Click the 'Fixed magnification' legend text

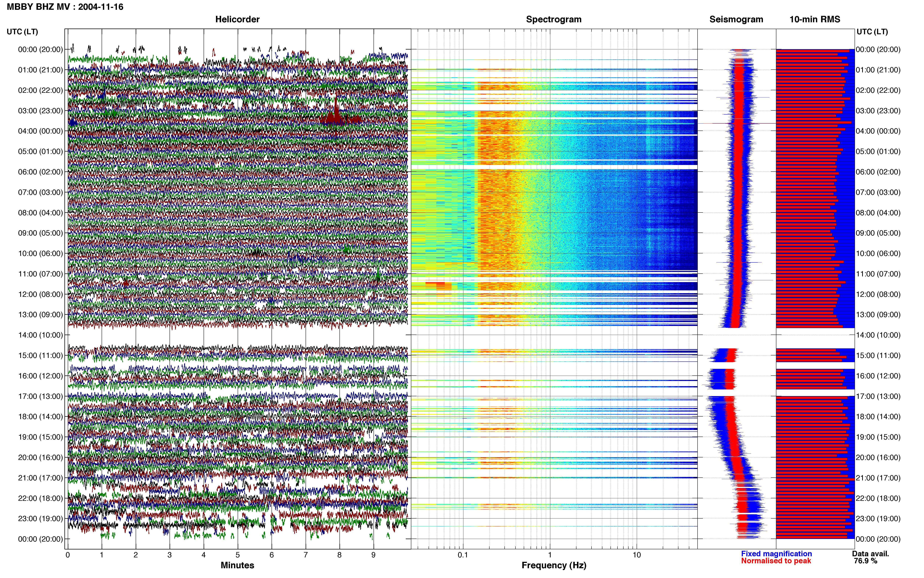tap(777, 554)
